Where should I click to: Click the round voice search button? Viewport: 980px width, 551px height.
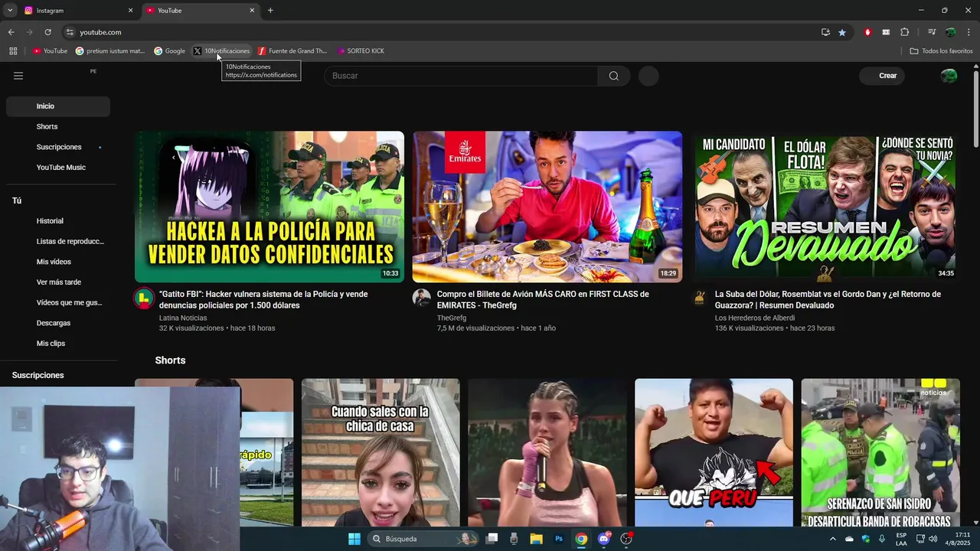(x=648, y=76)
